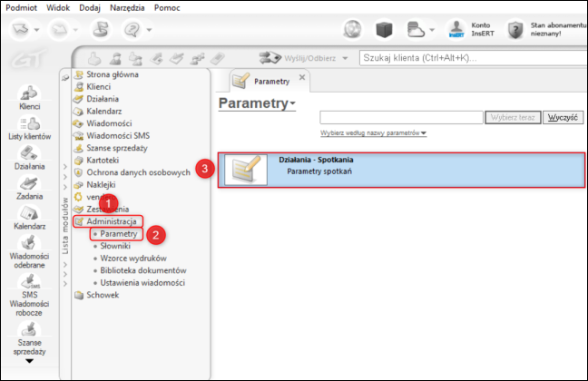Screen dimensions: 588x381
Task: Click the cloud server icon
Action: click(416, 29)
